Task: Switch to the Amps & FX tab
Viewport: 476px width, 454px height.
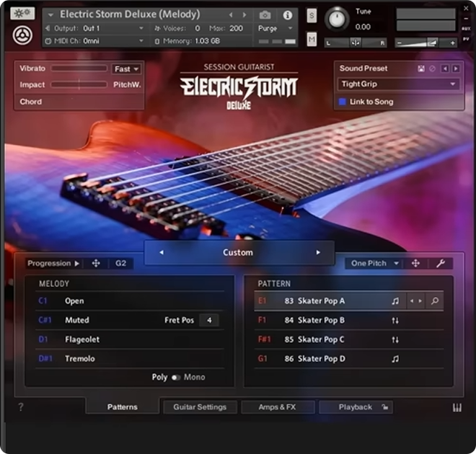Action: [278, 407]
